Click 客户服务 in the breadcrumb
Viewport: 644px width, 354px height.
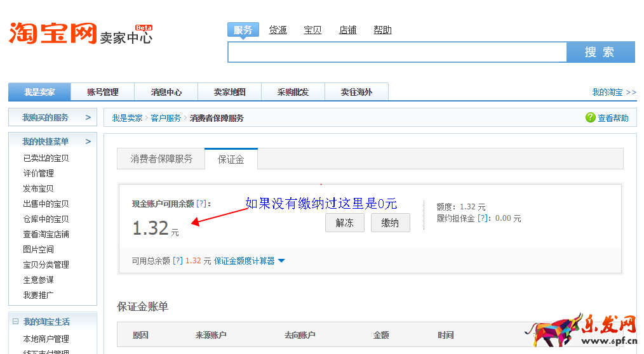click(x=166, y=118)
